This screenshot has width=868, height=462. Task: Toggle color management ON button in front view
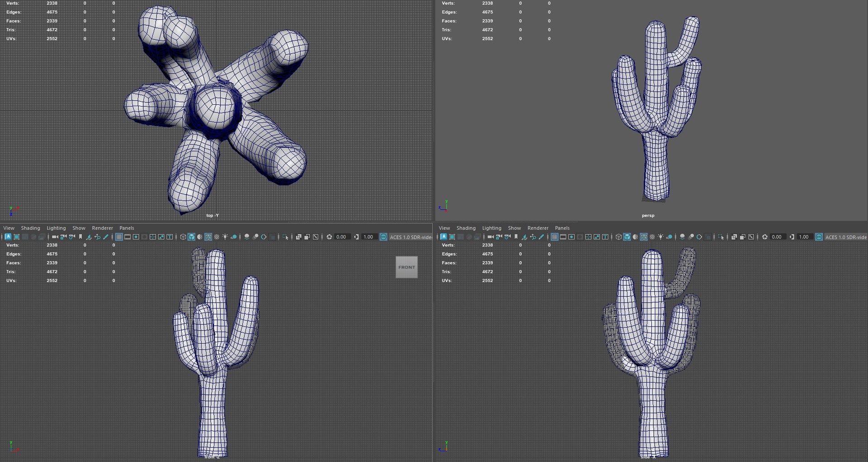pos(383,237)
